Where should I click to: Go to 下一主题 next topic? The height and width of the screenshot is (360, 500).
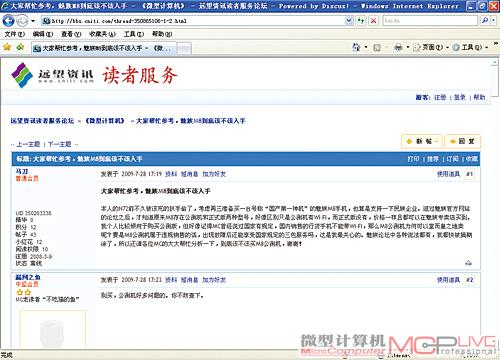59,144
